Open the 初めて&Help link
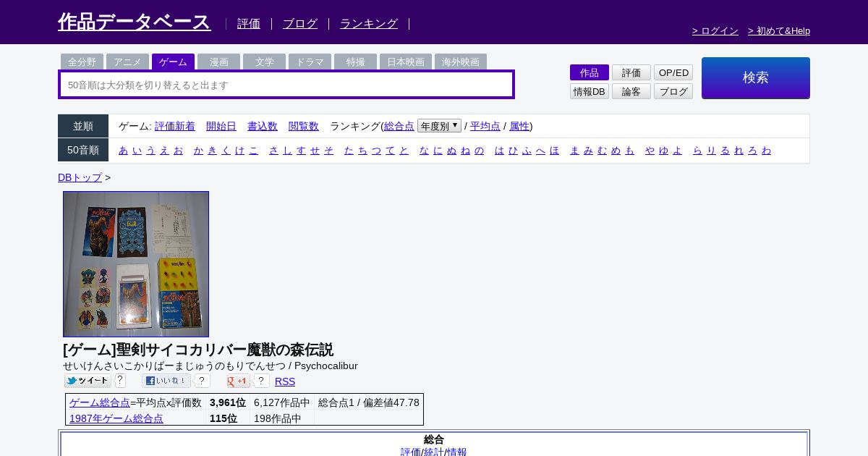The image size is (868, 456). pos(779,30)
